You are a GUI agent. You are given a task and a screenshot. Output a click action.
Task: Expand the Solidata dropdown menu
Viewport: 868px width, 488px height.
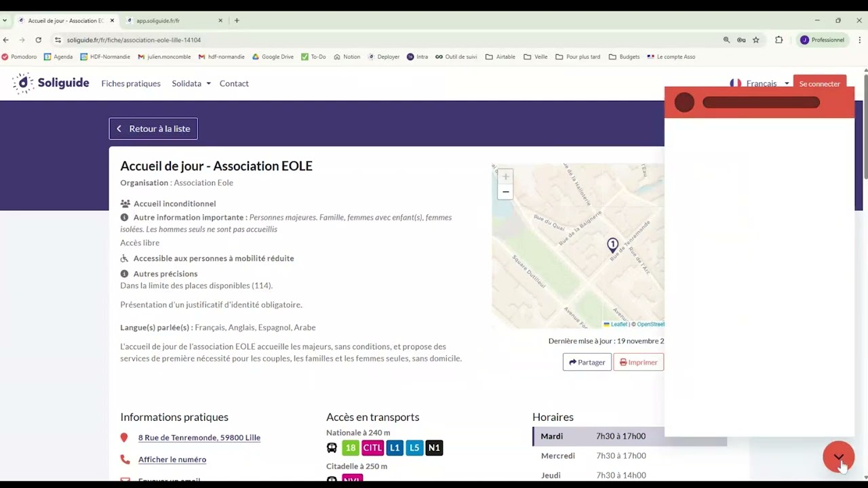point(191,83)
